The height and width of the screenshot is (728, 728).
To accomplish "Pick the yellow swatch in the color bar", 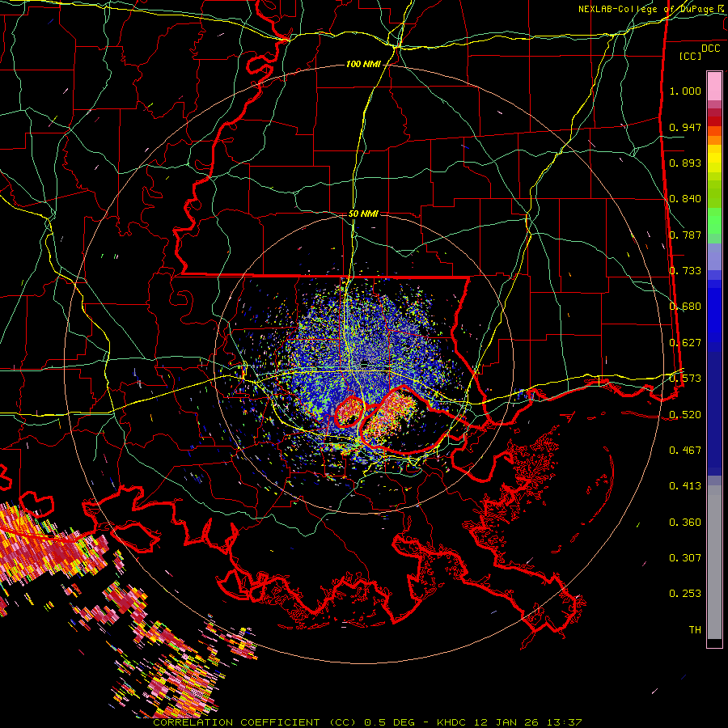I will click(714, 159).
